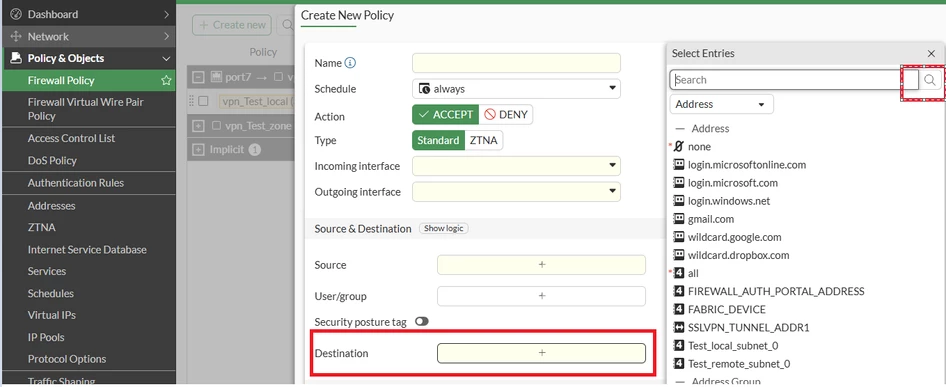Add a Source entry
Image resolution: width=946 pixels, height=387 pixels.
(541, 264)
